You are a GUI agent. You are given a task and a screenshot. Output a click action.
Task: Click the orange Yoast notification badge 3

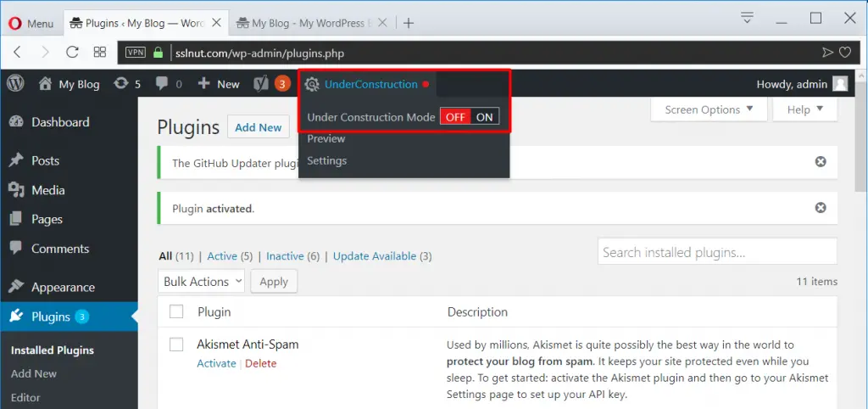[281, 84]
